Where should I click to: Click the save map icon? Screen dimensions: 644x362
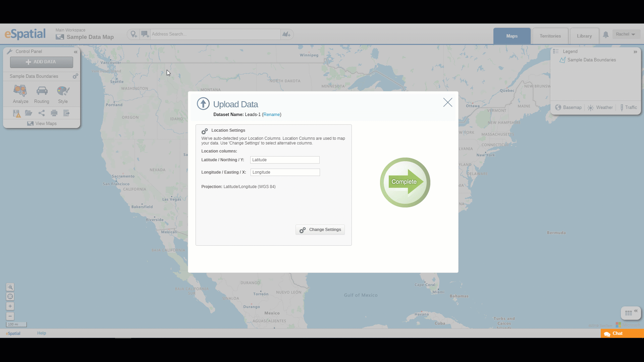(16, 113)
